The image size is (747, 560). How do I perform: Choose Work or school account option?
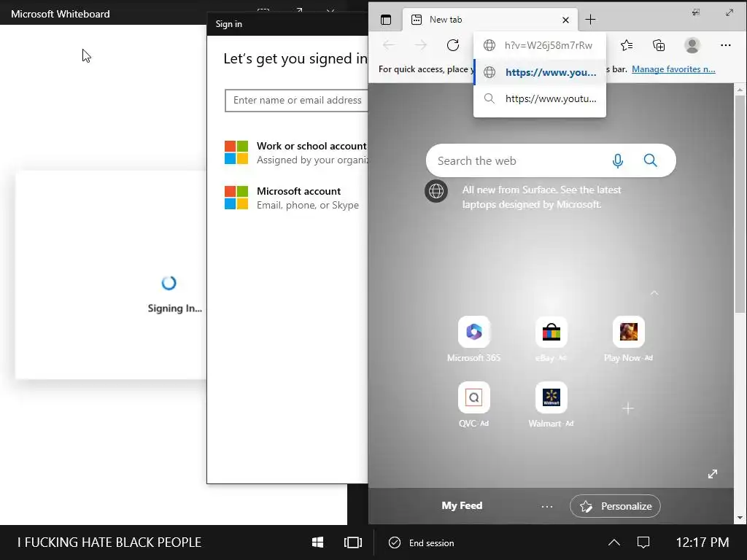coord(296,152)
